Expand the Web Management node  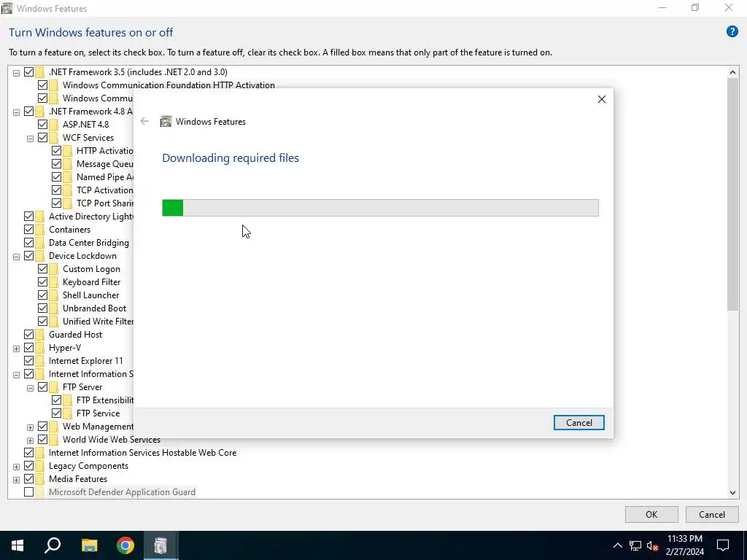30,427
